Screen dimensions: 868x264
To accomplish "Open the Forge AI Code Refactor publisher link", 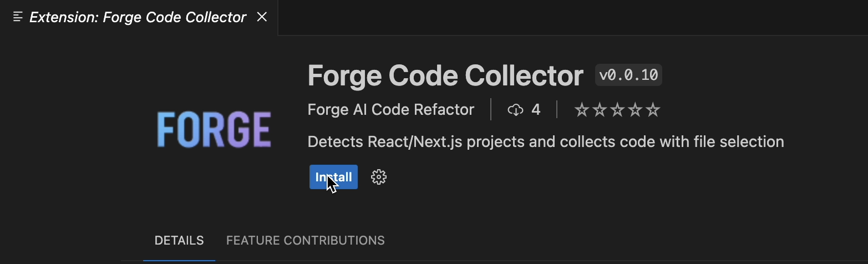I will (x=391, y=110).
